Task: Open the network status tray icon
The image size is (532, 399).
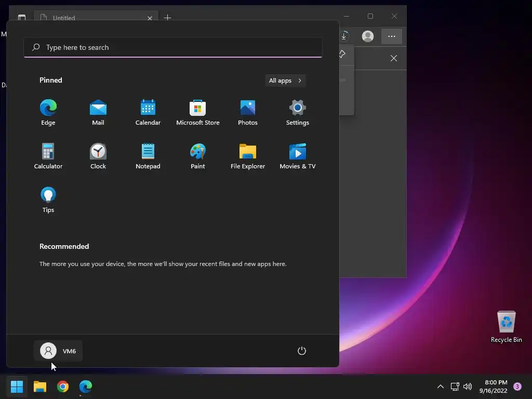Action: click(455, 387)
